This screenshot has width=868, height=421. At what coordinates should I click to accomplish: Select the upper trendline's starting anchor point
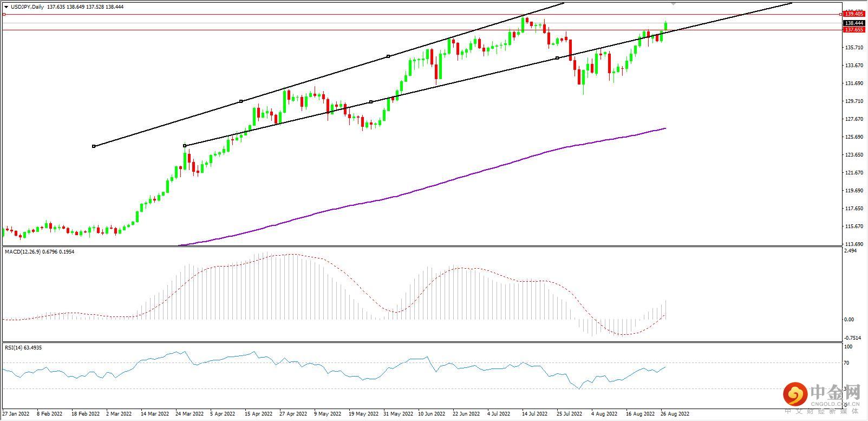click(94, 146)
